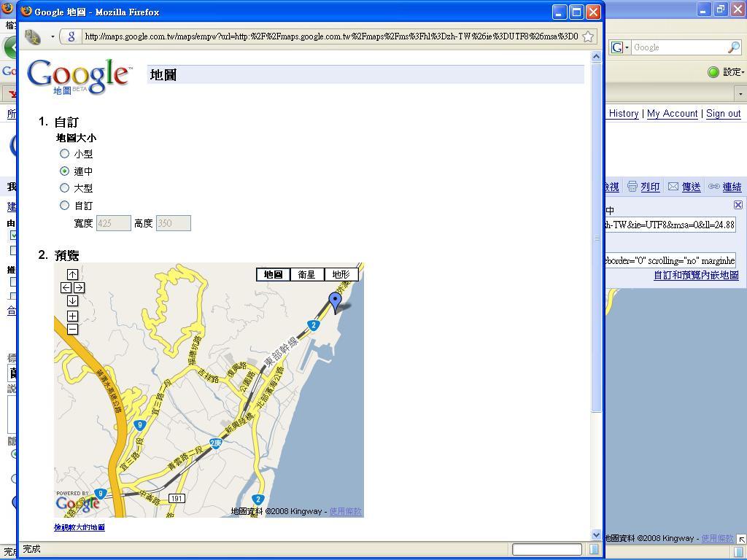Viewport: 747px width, 560px height.
Task: Click the 地圖大小 label text
Action: click(76, 138)
